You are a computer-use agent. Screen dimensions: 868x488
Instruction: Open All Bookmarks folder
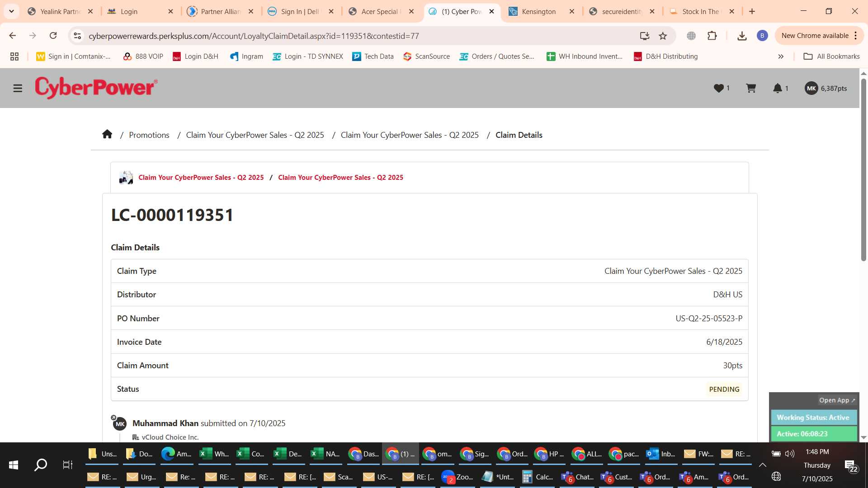(832, 56)
